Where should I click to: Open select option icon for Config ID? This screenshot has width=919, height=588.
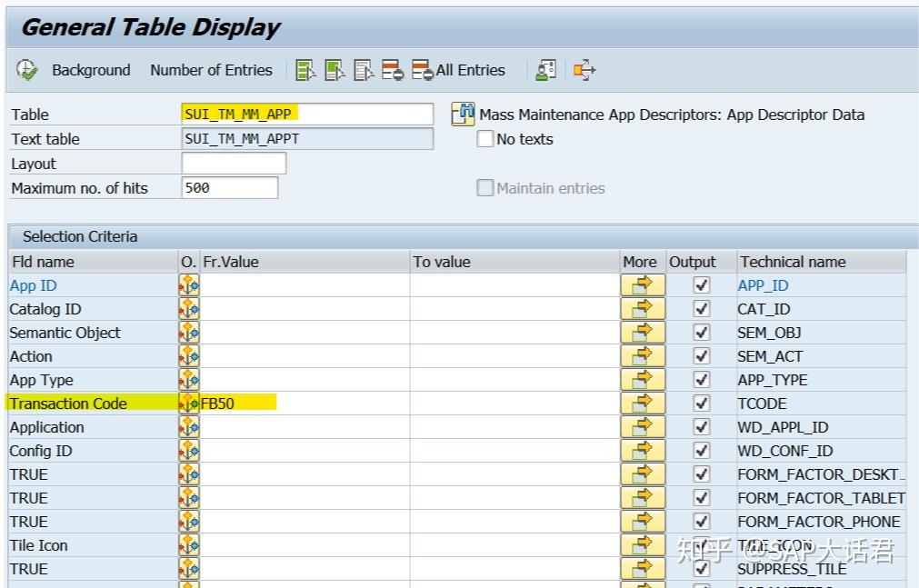coord(189,451)
